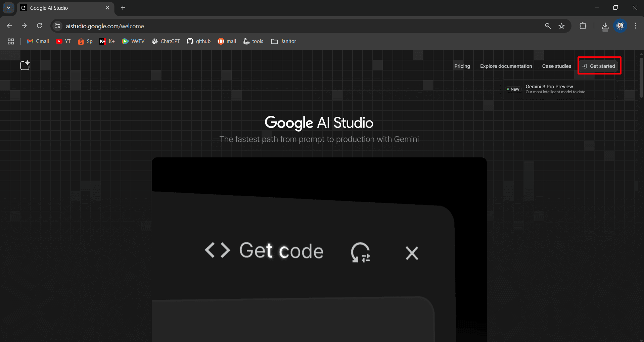Open the ChatGPT bookmark
Image resolution: width=644 pixels, height=342 pixels.
point(166,41)
